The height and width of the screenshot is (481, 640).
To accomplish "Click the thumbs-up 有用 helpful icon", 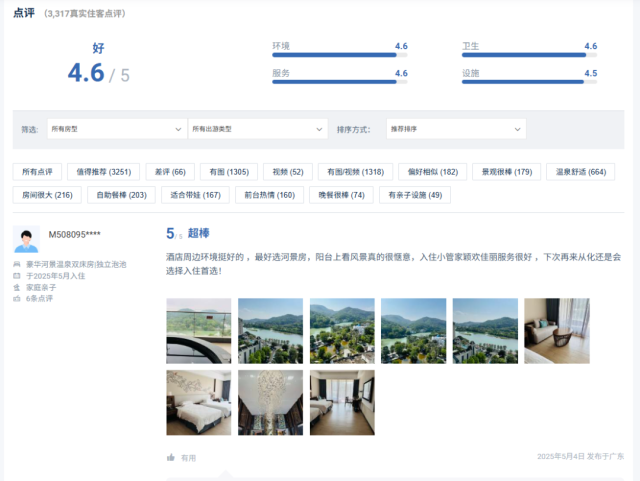I will 171,457.
